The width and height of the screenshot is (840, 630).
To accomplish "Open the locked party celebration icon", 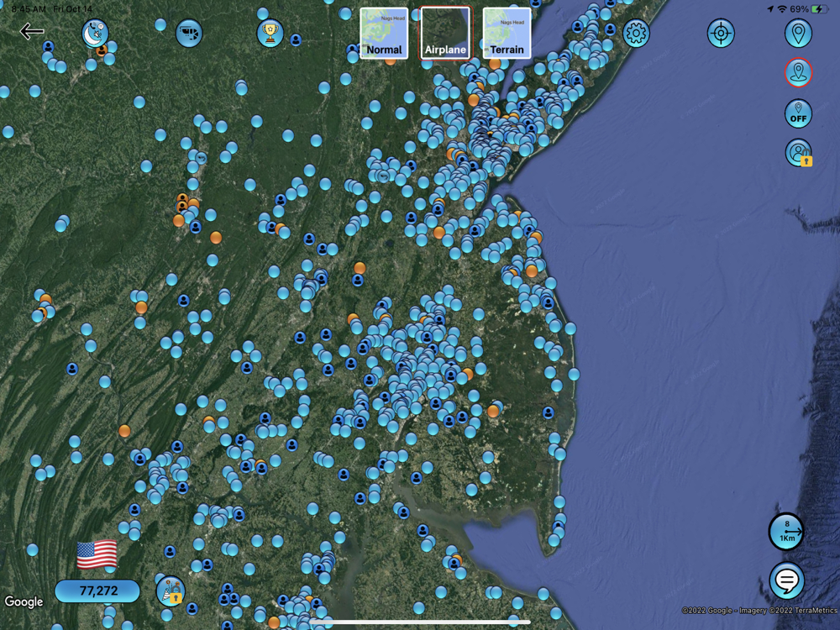I will coord(171,591).
